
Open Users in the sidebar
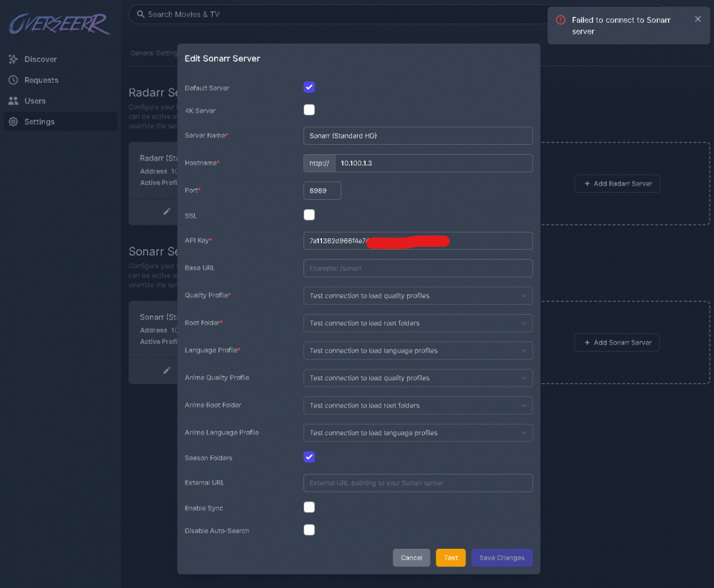tap(60, 101)
